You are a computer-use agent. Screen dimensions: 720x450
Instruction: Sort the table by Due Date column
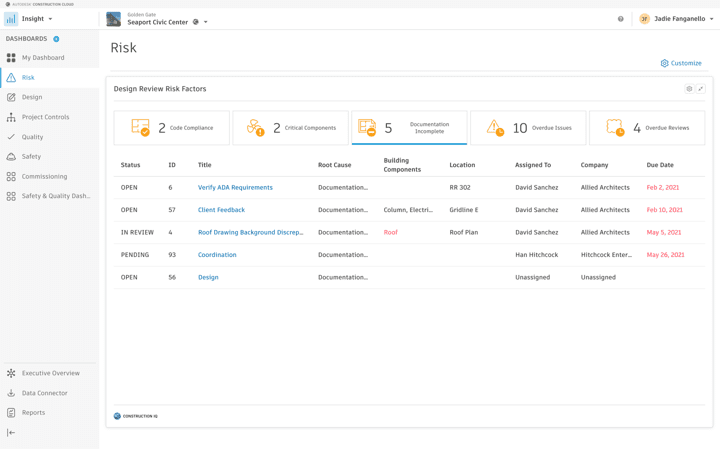(660, 165)
